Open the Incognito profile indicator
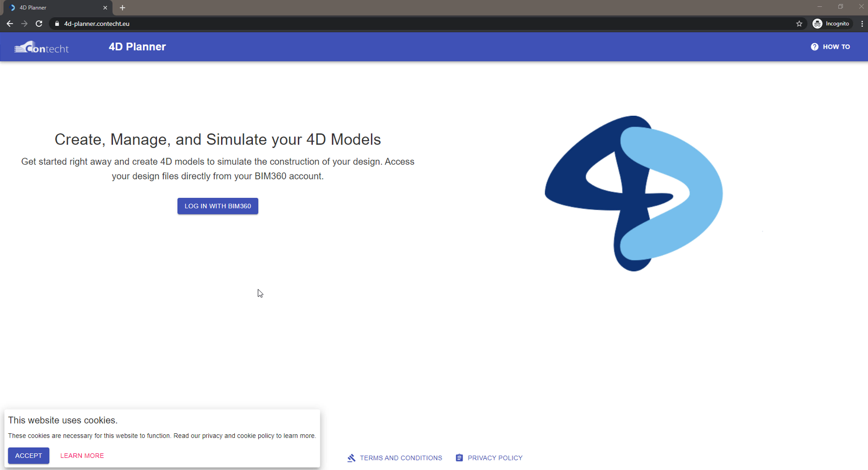 (831, 23)
